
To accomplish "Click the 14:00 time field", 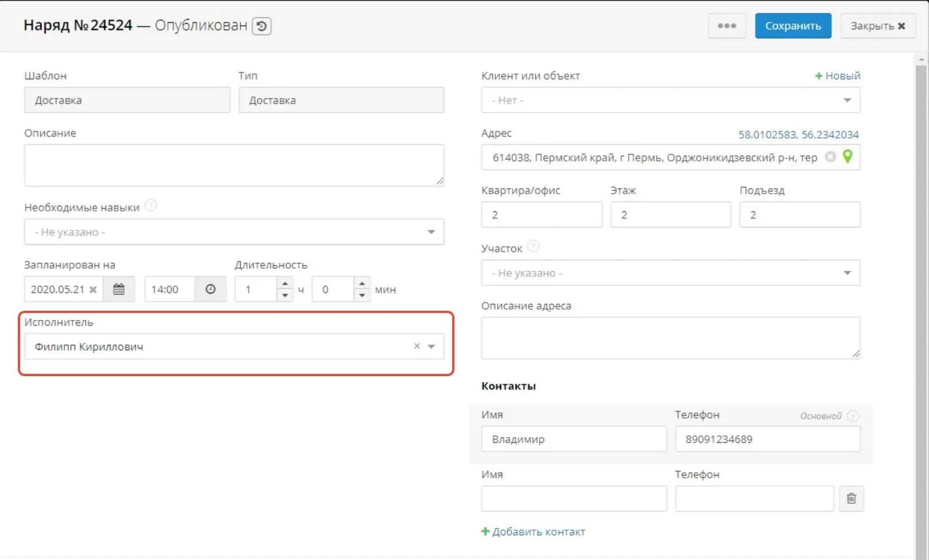I will pos(169,289).
